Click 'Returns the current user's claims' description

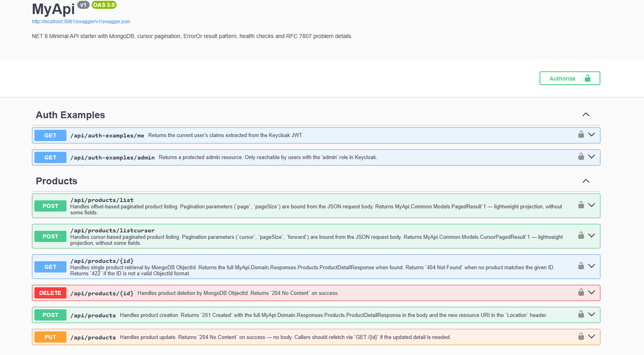pyautogui.click(x=225, y=135)
